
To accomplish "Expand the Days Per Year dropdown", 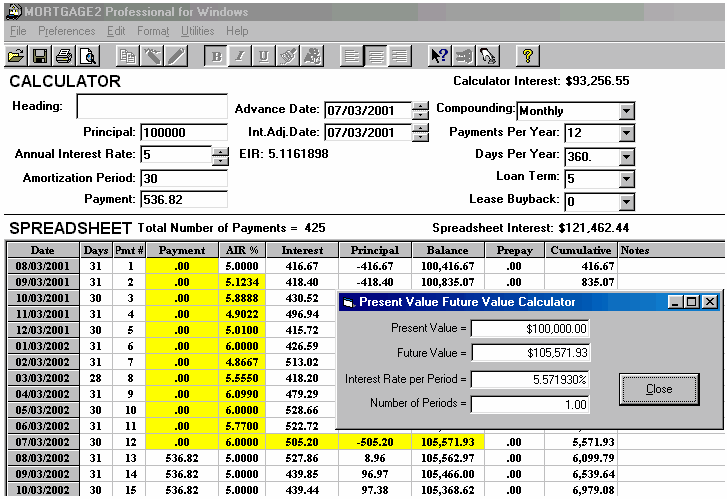I will (626, 156).
